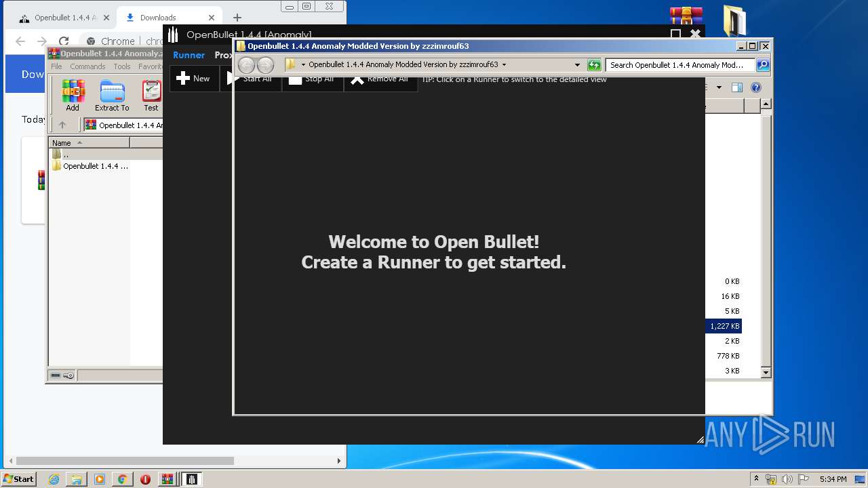This screenshot has width=868, height=488.
Task: Select the highlighted 1,227 KB file row
Action: pos(724,326)
